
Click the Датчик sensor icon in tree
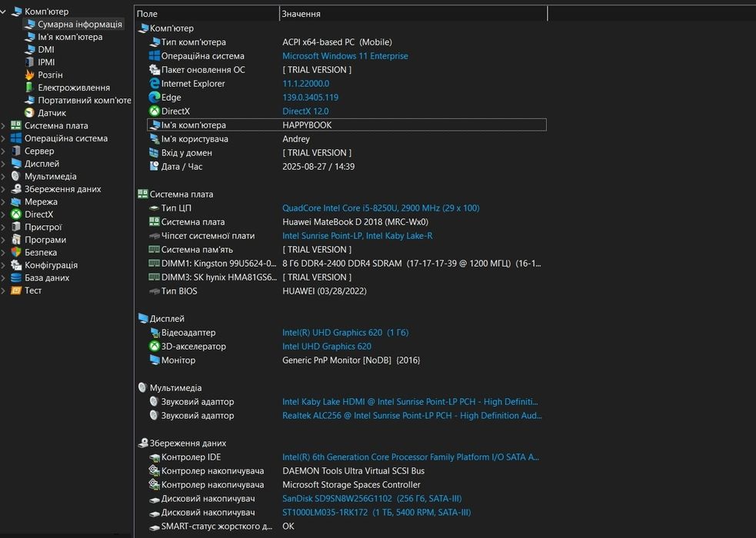pos(29,113)
